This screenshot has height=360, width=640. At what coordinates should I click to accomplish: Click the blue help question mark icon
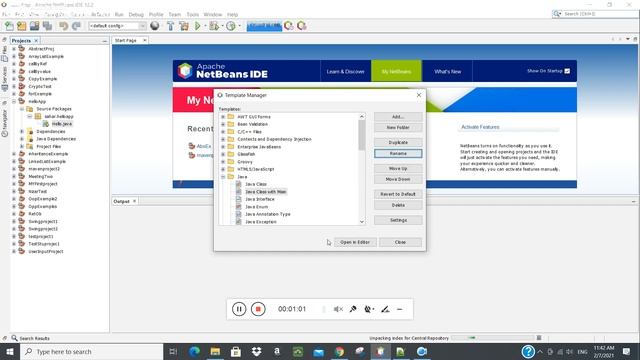click(x=528, y=351)
